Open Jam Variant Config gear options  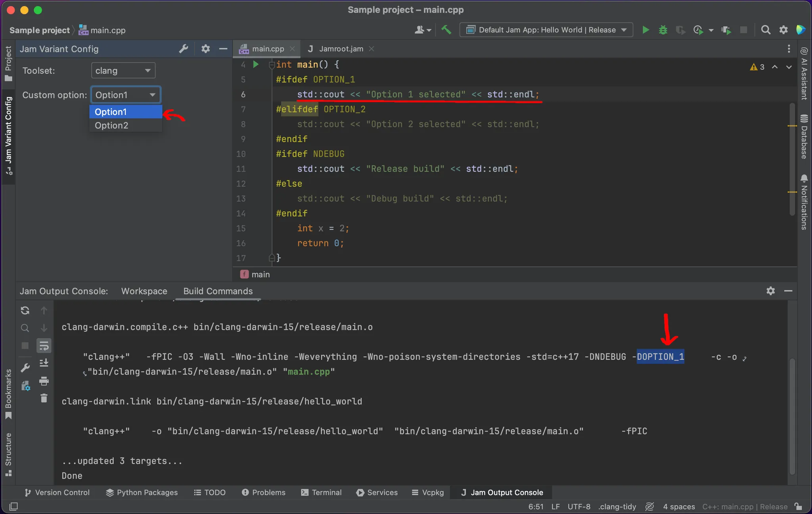(x=205, y=49)
